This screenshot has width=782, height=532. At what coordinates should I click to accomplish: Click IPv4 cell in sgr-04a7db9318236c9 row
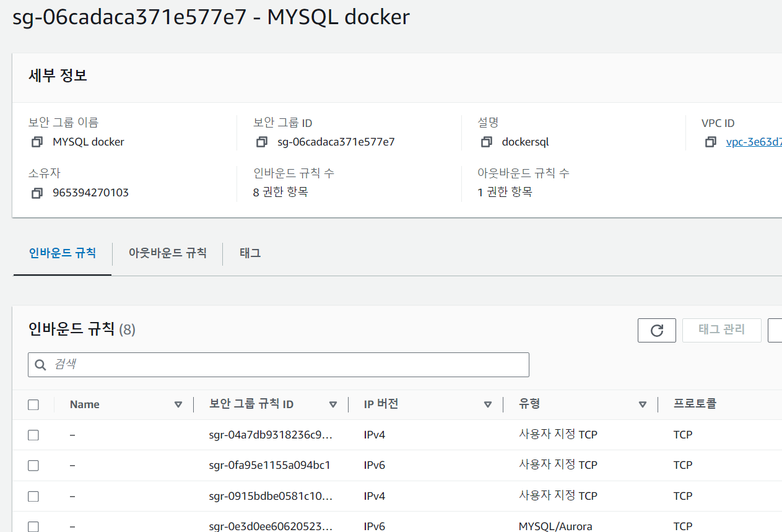(374, 435)
